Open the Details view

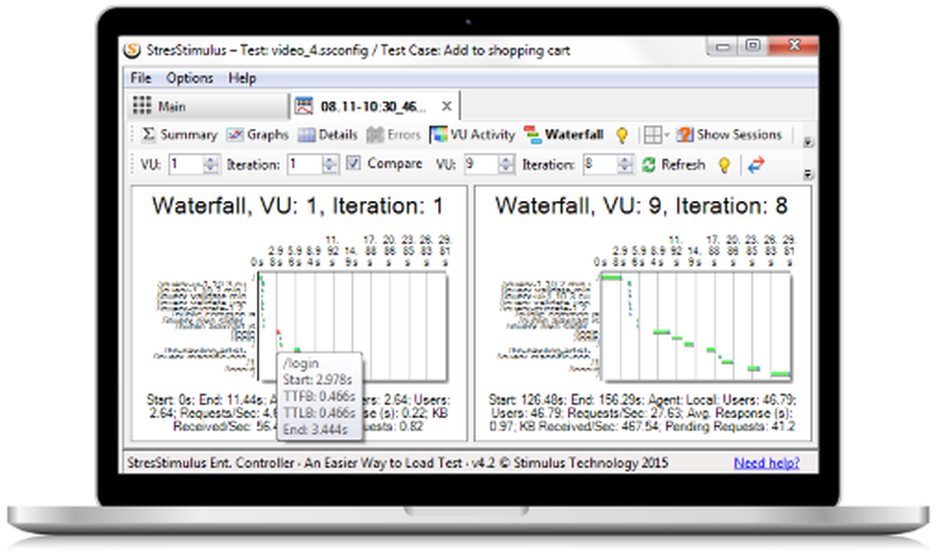pyautogui.click(x=328, y=134)
